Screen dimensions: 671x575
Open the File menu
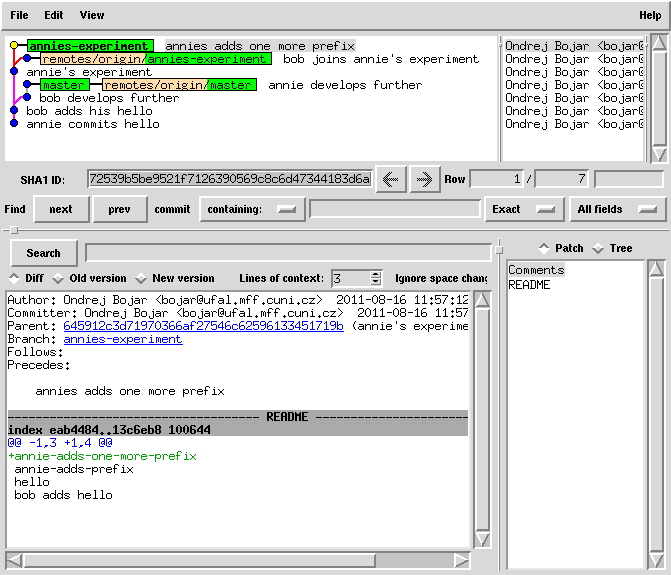click(x=19, y=16)
